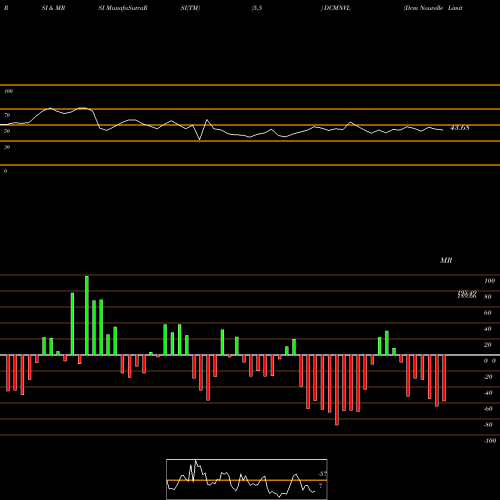Image resolution: width=500 pixels, height=500 pixels.
Task: Click the MR axis label 60
Action: (x=487, y=313)
